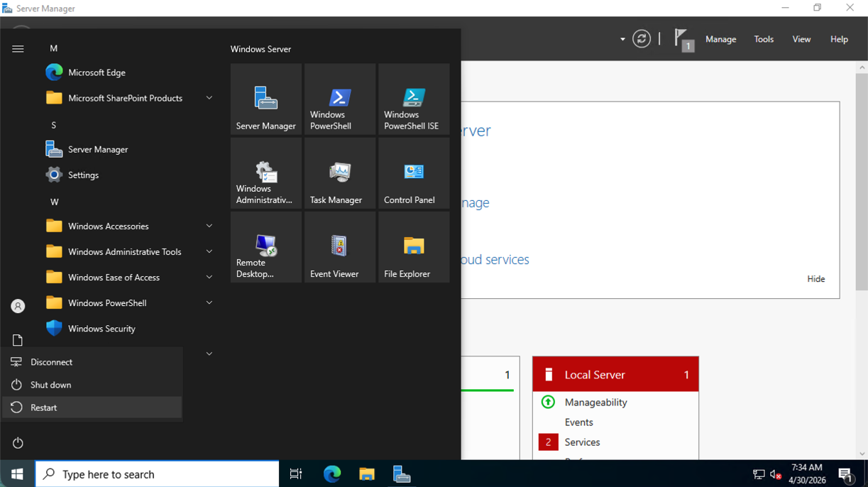Launch the Event Viewer tile
This screenshot has width=868, height=487.
click(340, 247)
